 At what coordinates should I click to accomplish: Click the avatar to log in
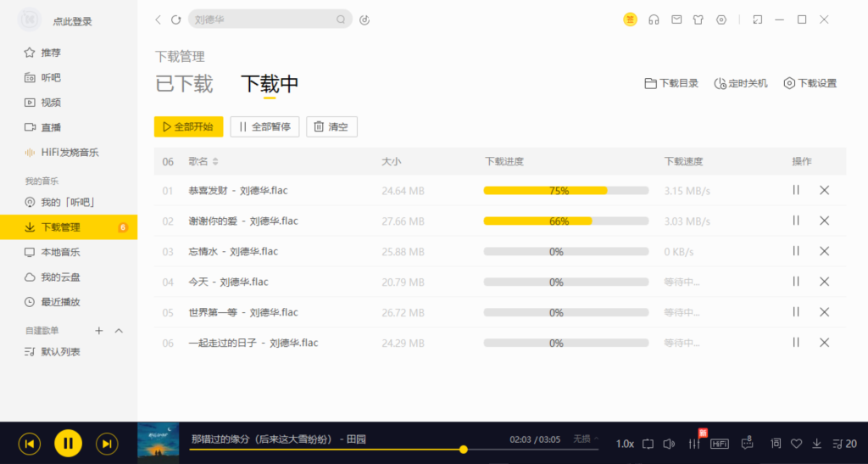click(29, 20)
